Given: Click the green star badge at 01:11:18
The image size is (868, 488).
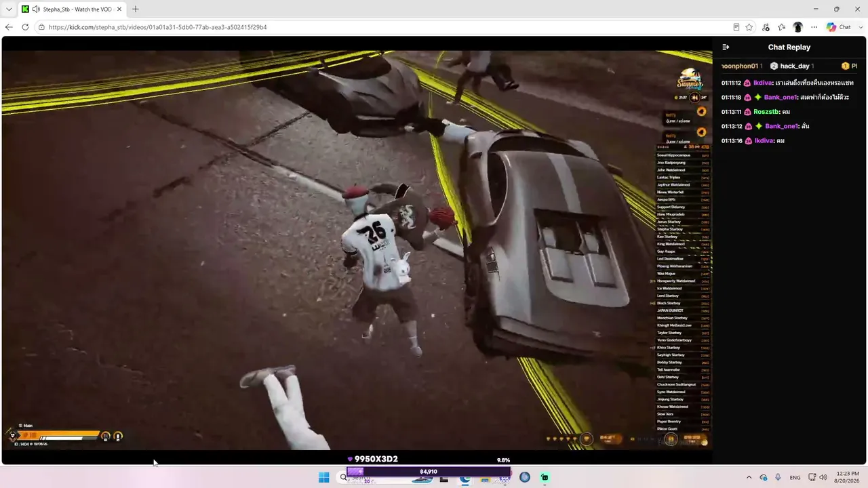Looking at the screenshot, I should tap(758, 97).
